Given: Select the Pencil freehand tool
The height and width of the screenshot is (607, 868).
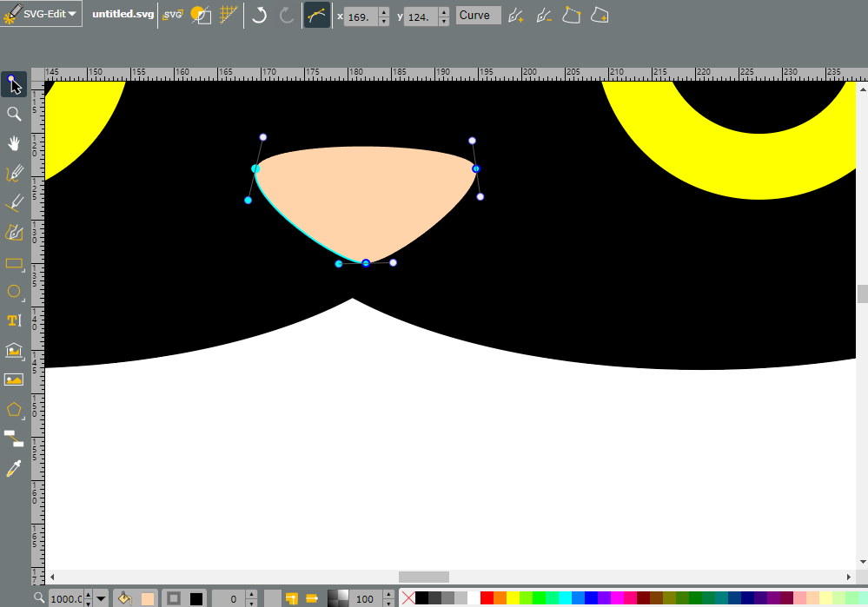Looking at the screenshot, I should [14, 174].
